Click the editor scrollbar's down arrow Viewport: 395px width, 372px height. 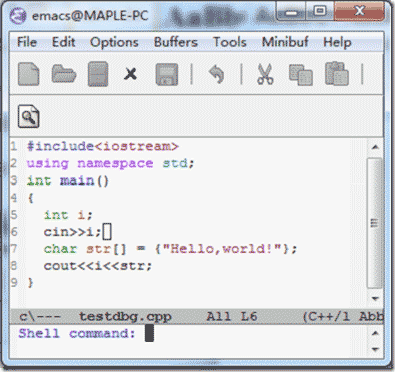pyautogui.click(x=375, y=298)
